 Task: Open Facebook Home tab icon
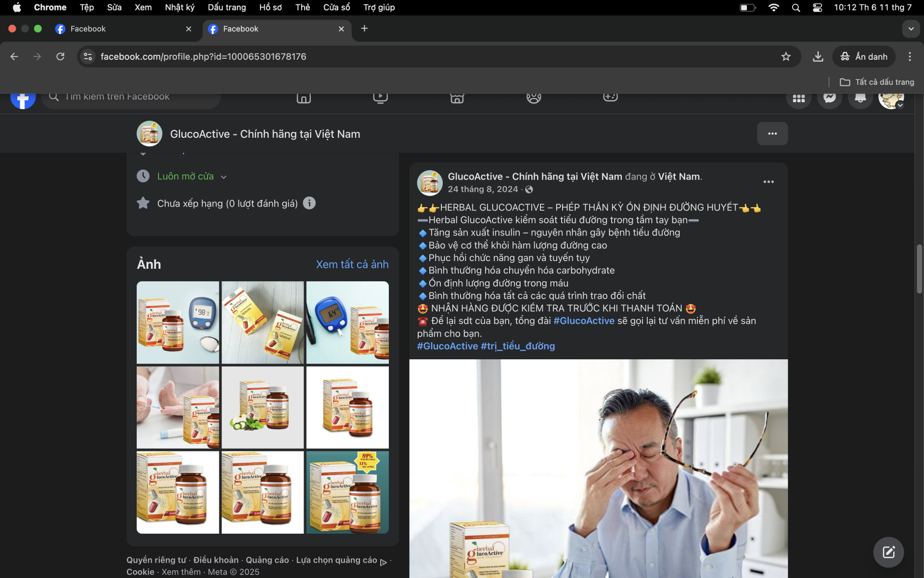click(x=304, y=98)
